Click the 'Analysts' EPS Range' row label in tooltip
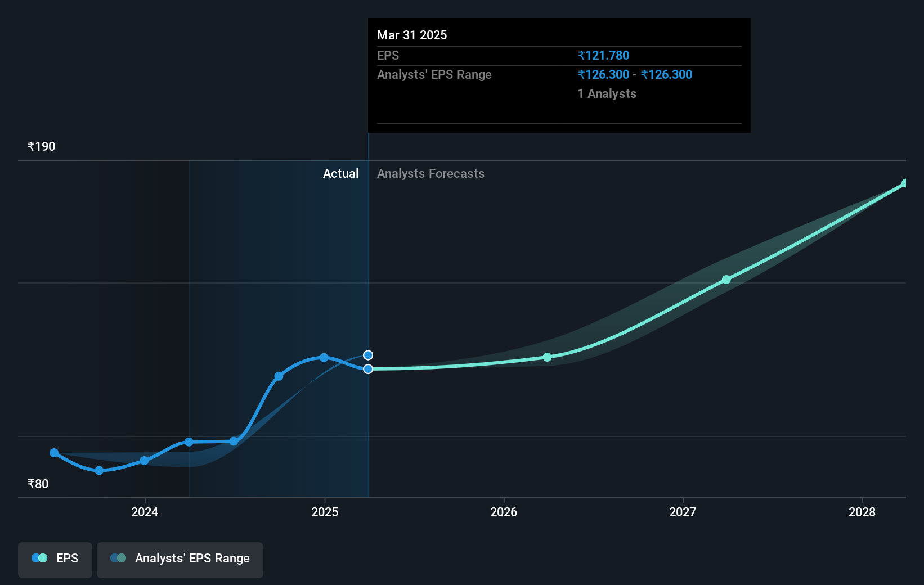Screen dimensions: 924x585 [x=434, y=75]
